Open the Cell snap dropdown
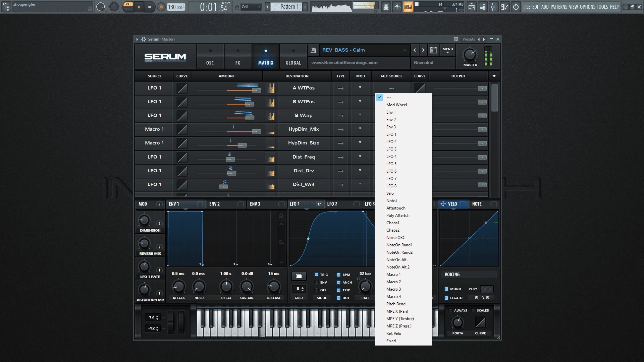644x362 pixels. click(251, 7)
